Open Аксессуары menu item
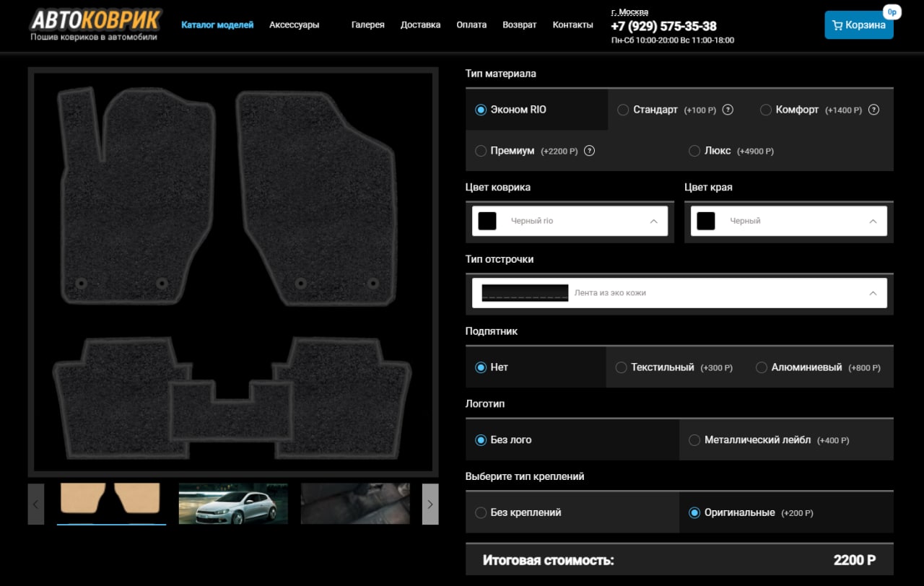The height and width of the screenshot is (586, 924). coord(294,25)
